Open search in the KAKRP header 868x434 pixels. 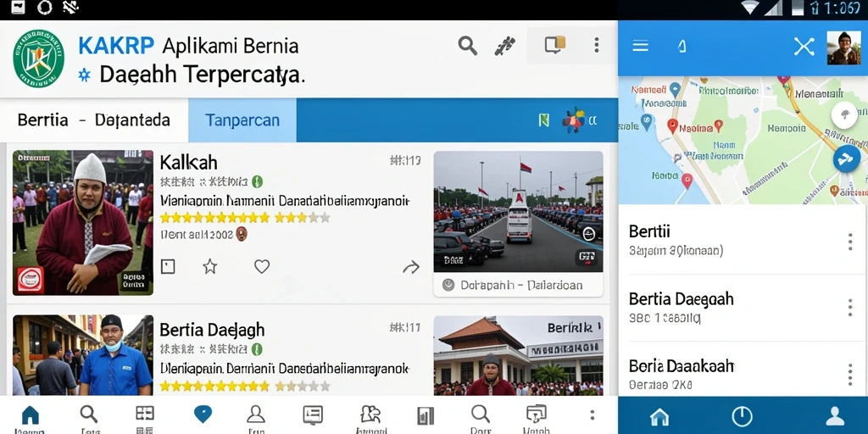click(x=468, y=46)
